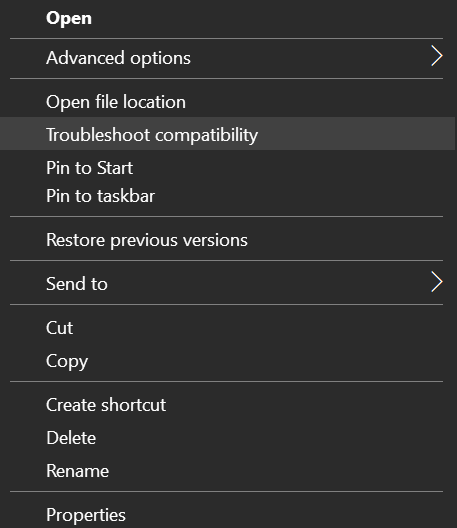Open file location of the shortcut

coord(228,102)
